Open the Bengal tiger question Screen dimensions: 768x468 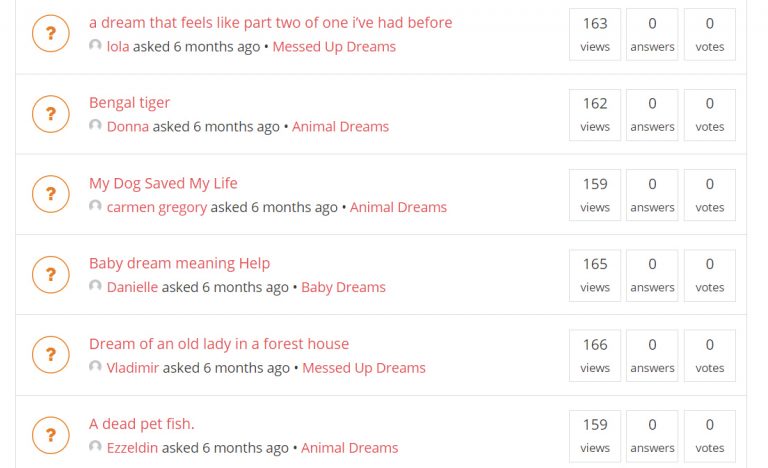pos(129,103)
